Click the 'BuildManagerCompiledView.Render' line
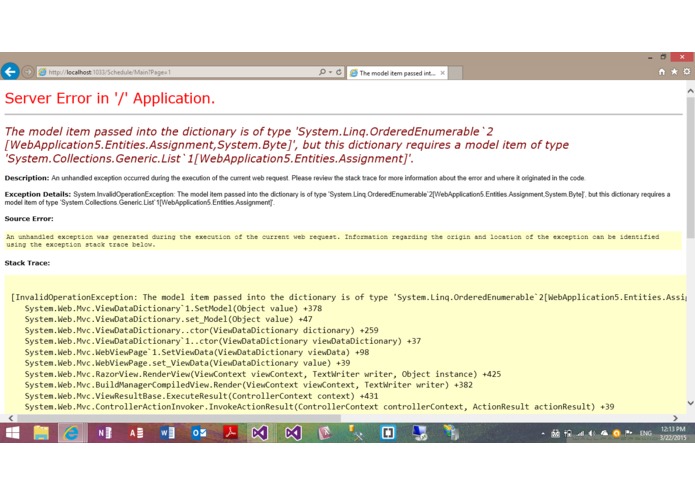Image resolution: width=695 pixels, height=494 pixels. pyautogui.click(x=249, y=385)
